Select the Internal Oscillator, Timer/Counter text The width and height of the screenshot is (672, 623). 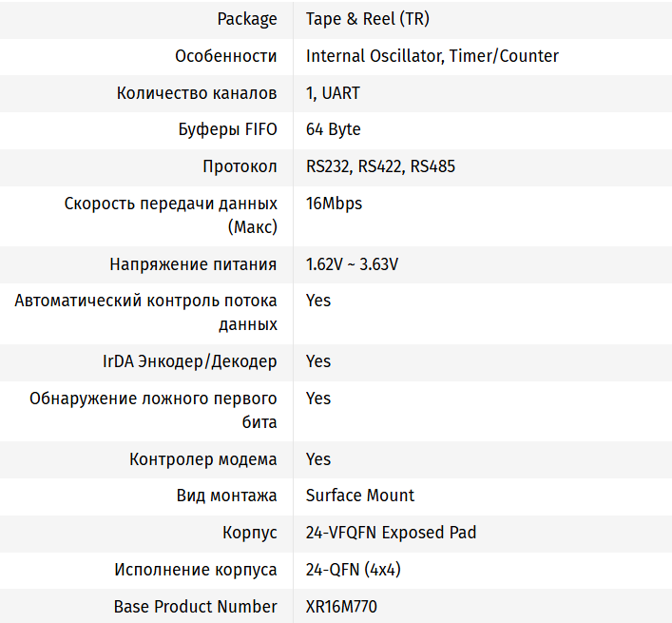pyautogui.click(x=432, y=56)
